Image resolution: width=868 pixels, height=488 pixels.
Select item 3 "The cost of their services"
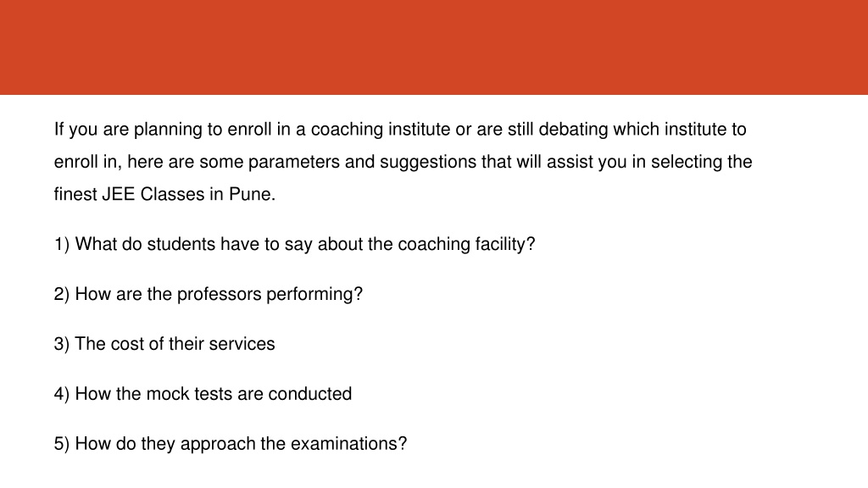164,344
